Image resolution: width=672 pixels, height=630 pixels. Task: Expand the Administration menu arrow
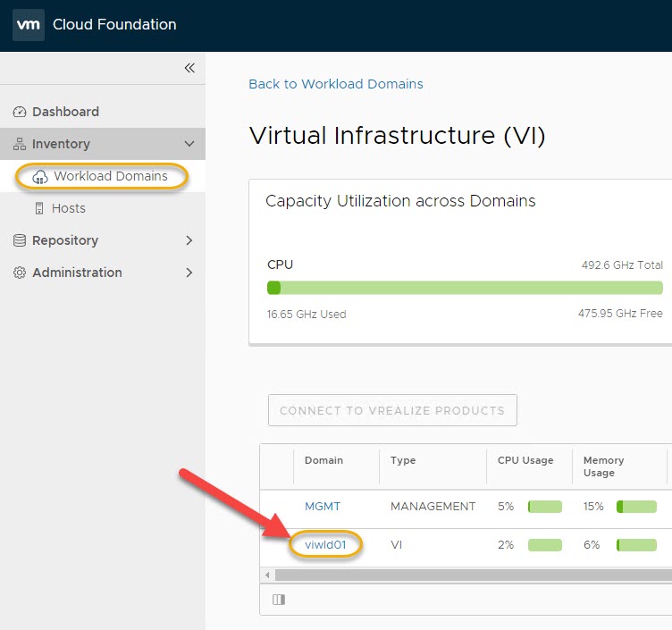tap(189, 273)
